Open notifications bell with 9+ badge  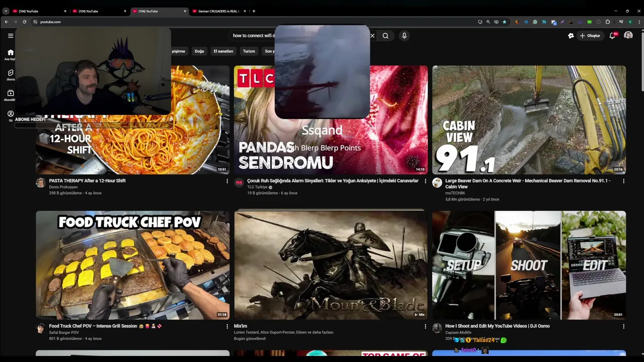tap(612, 36)
